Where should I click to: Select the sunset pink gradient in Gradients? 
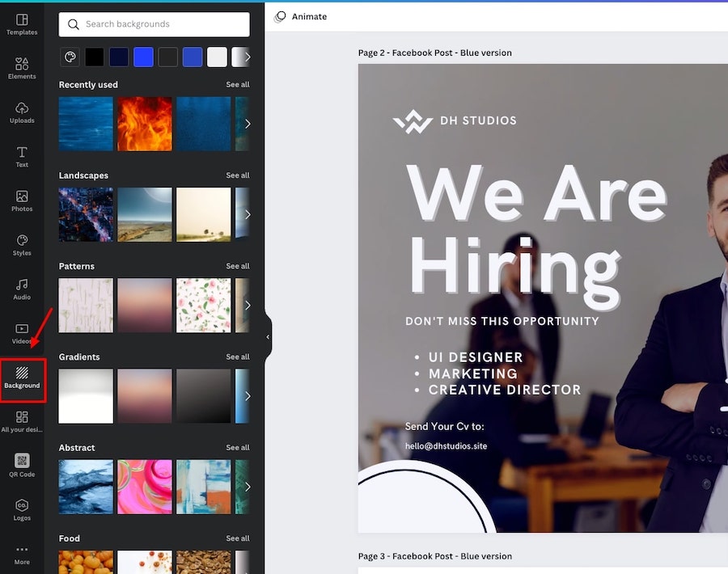[x=145, y=396]
